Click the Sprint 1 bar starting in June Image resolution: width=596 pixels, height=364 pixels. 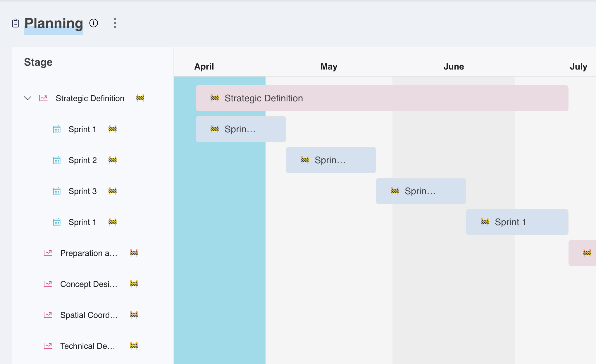[x=517, y=222]
